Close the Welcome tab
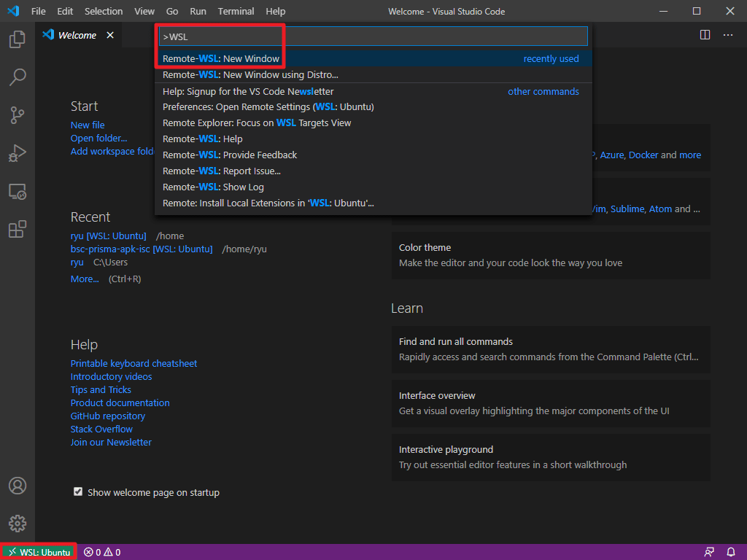The width and height of the screenshot is (747, 560). [110, 35]
